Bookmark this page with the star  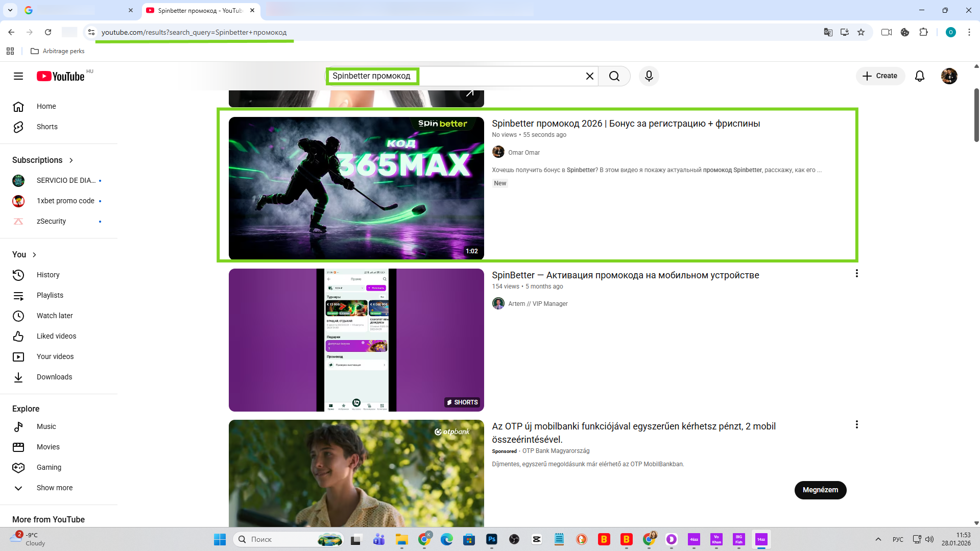click(861, 32)
